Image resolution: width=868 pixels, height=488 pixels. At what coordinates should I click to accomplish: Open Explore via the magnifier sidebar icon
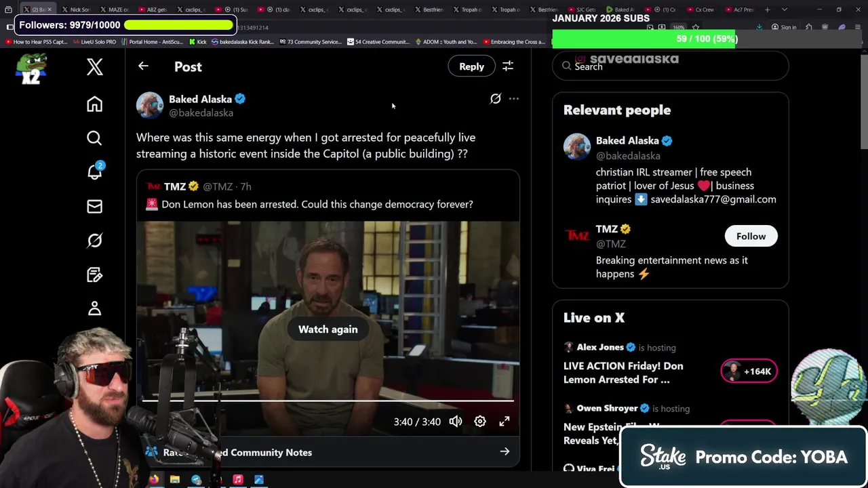(x=94, y=138)
